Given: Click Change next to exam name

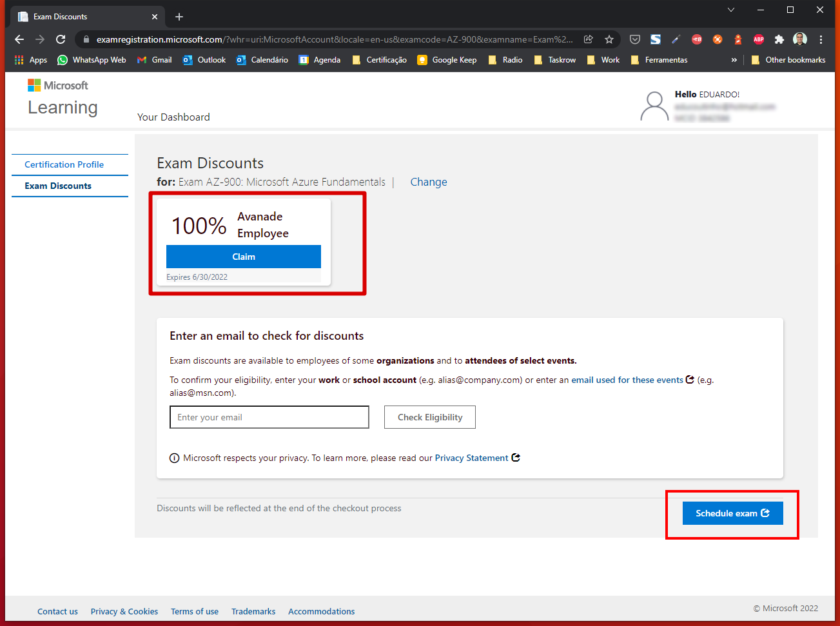Looking at the screenshot, I should (429, 182).
